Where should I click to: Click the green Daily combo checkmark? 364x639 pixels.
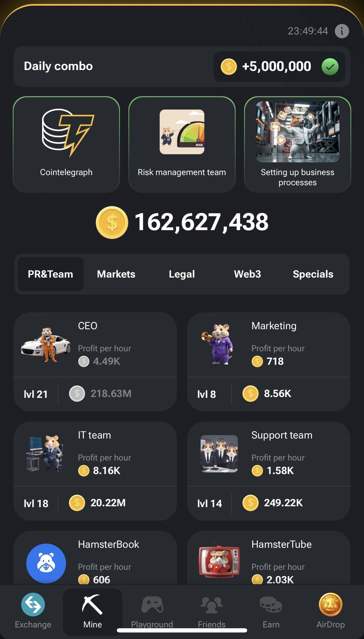(330, 66)
